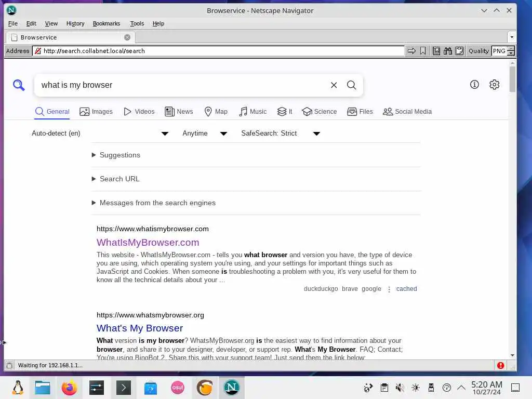Open search preferences gear icon
Image resolution: width=532 pixels, height=399 pixels.
495,85
